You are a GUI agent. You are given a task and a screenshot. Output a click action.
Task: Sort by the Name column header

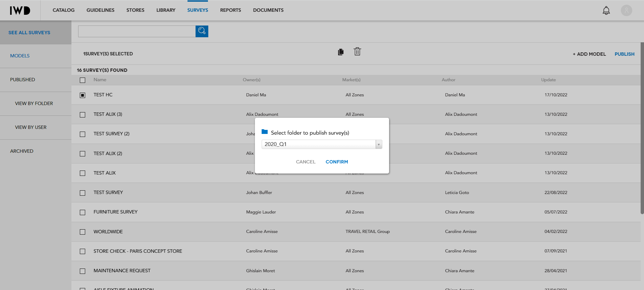(x=100, y=80)
